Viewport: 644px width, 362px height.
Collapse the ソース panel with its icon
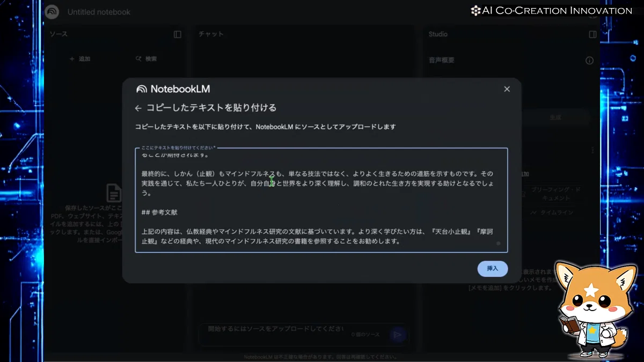click(178, 34)
